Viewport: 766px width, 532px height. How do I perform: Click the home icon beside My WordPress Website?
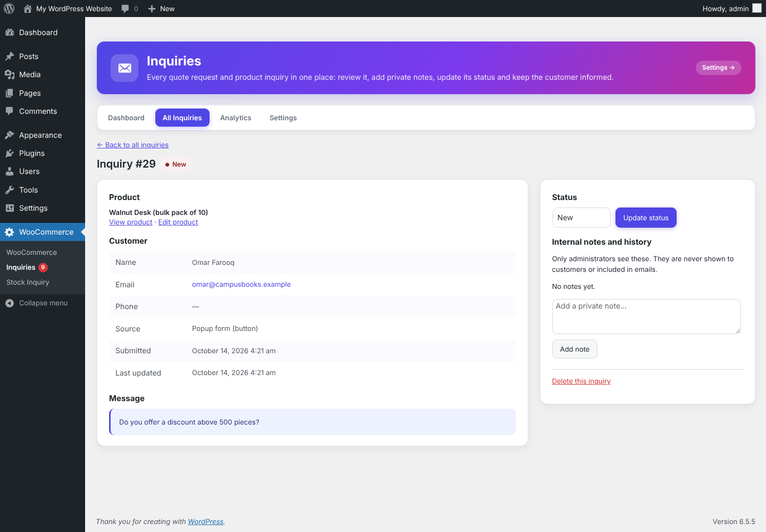coord(28,9)
